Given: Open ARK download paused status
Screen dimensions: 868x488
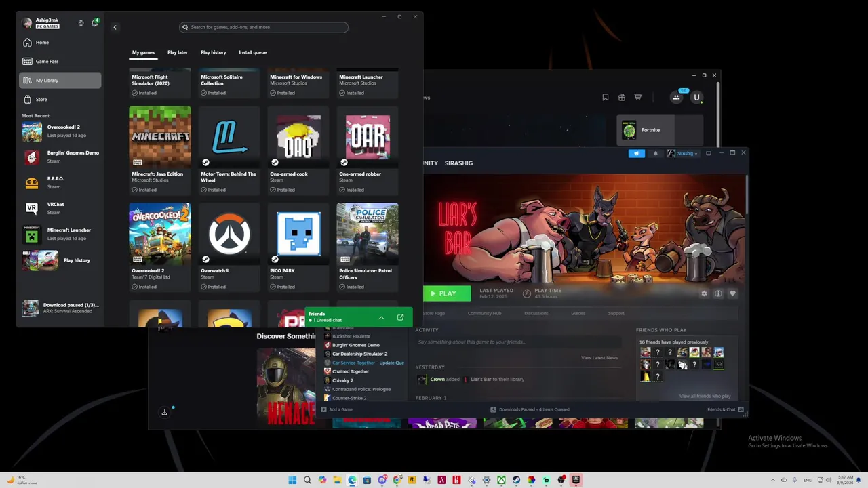Looking at the screenshot, I should point(61,308).
